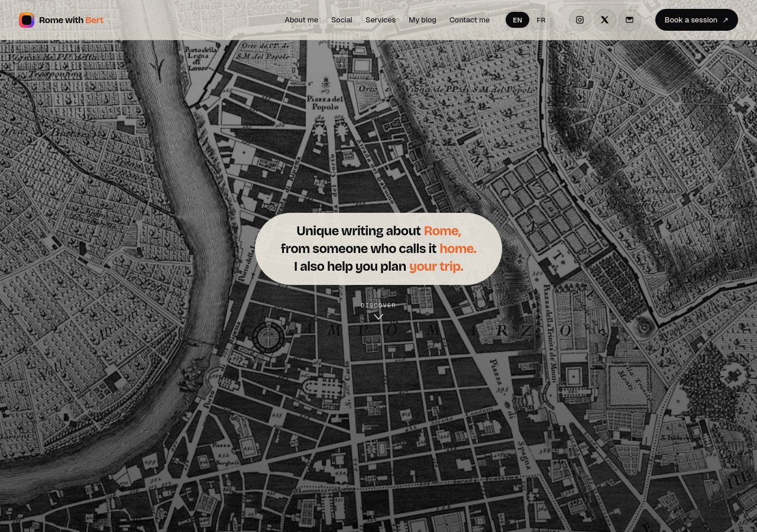This screenshot has height=532, width=757.
Task: Click the circular target marker on the map
Action: [x=268, y=338]
